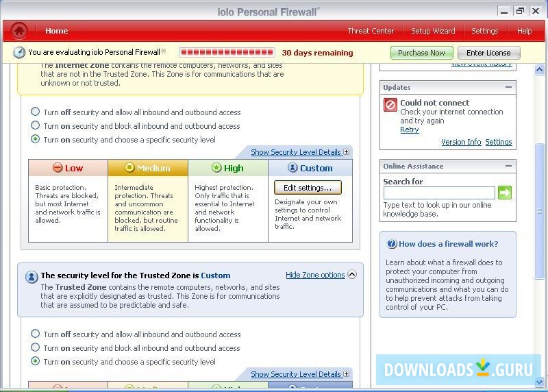Choose the Medium security level tab

click(x=148, y=168)
